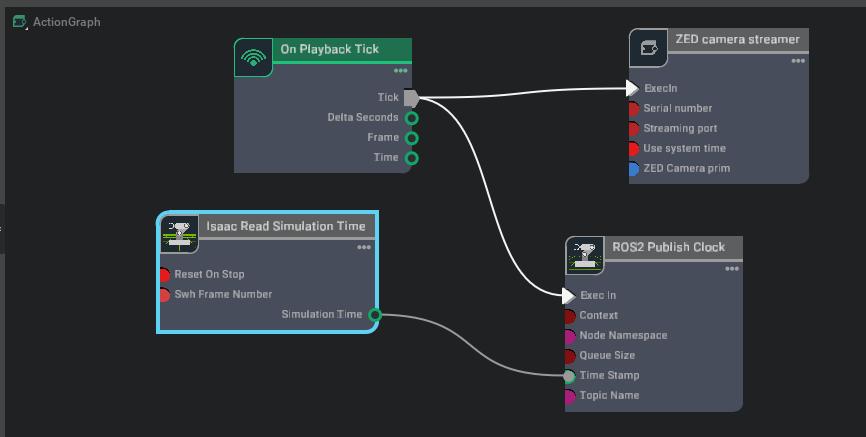Select the ZED camera streamer node title
866x437 pixels.
pyautogui.click(x=737, y=39)
